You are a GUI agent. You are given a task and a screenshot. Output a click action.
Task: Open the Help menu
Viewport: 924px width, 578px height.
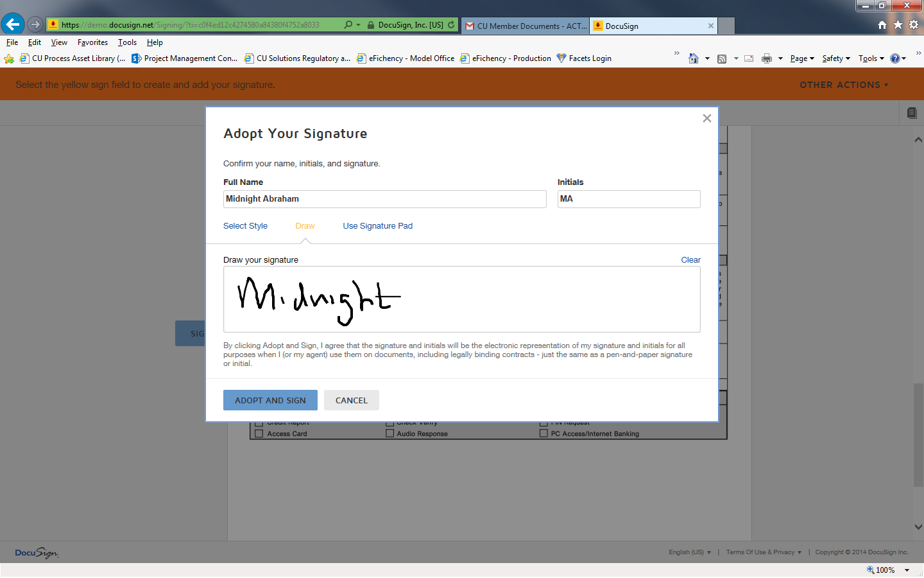(155, 42)
